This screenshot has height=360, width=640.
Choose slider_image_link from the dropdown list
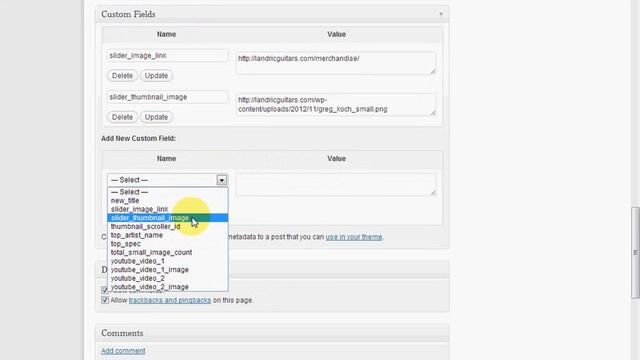click(x=167, y=209)
